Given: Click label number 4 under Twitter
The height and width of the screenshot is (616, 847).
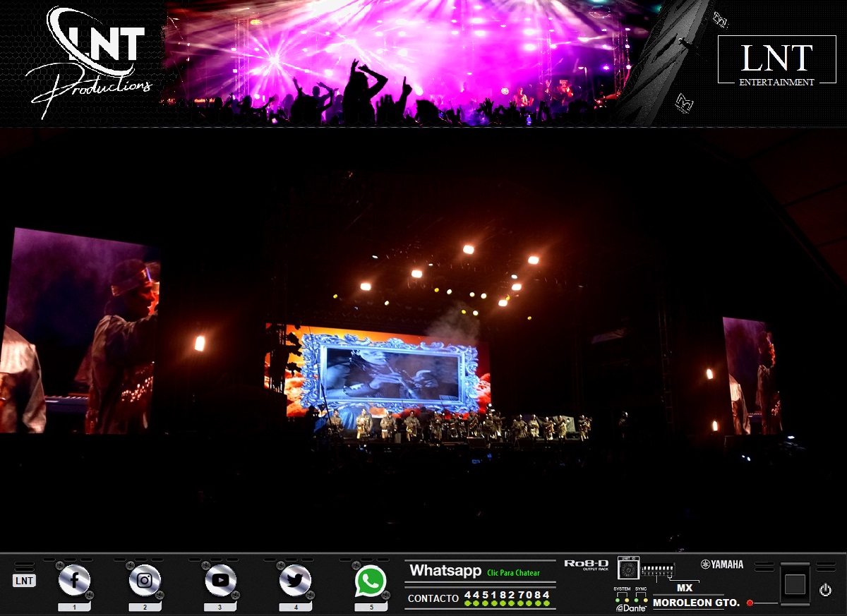Looking at the screenshot, I should 295,607.
